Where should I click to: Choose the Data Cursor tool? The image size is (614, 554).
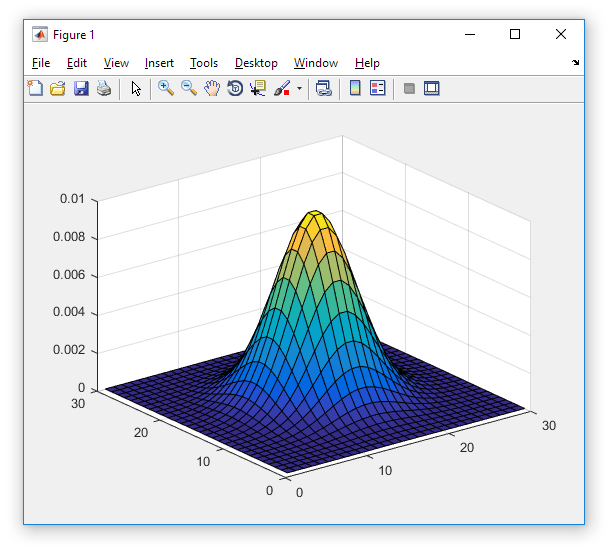(258, 88)
